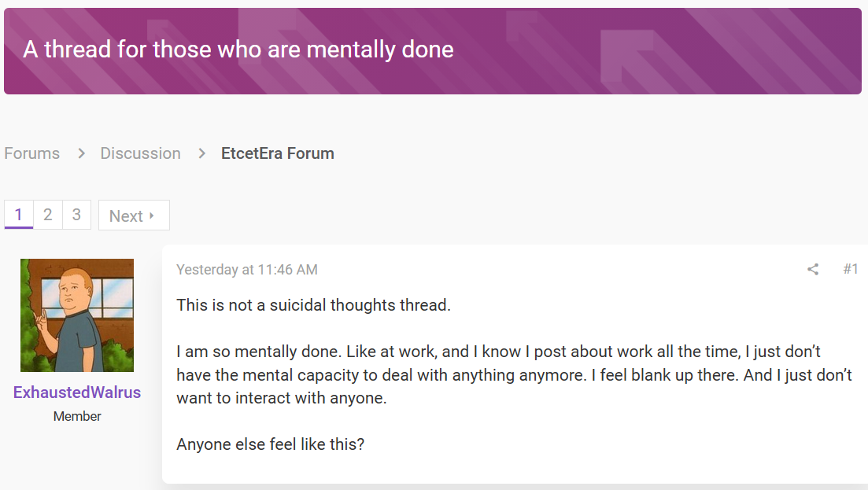Click the share icon on post #1

tap(813, 269)
